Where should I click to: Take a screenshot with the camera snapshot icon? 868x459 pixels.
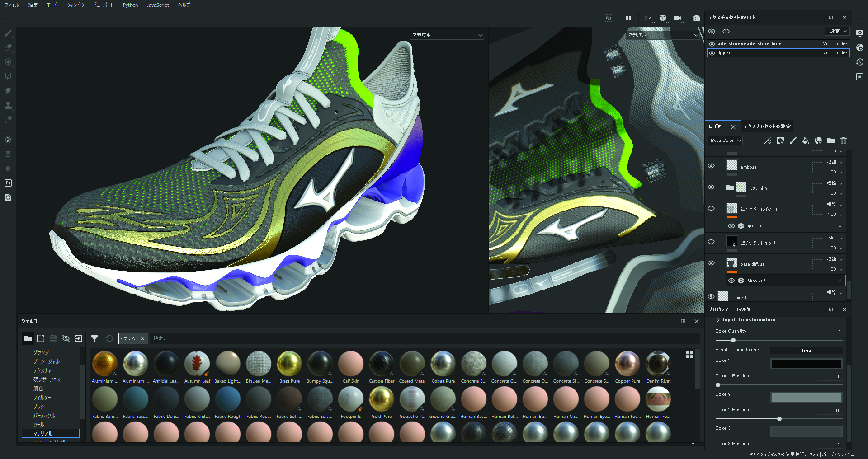(697, 18)
